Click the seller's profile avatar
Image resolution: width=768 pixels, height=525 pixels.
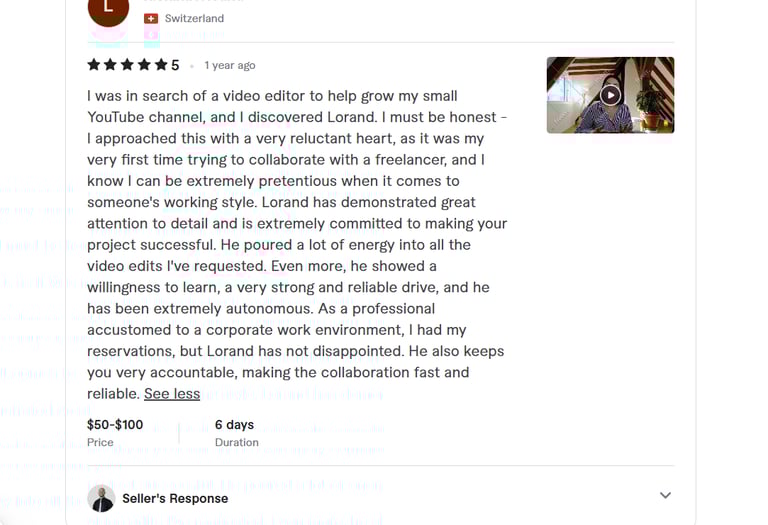[x=101, y=498]
